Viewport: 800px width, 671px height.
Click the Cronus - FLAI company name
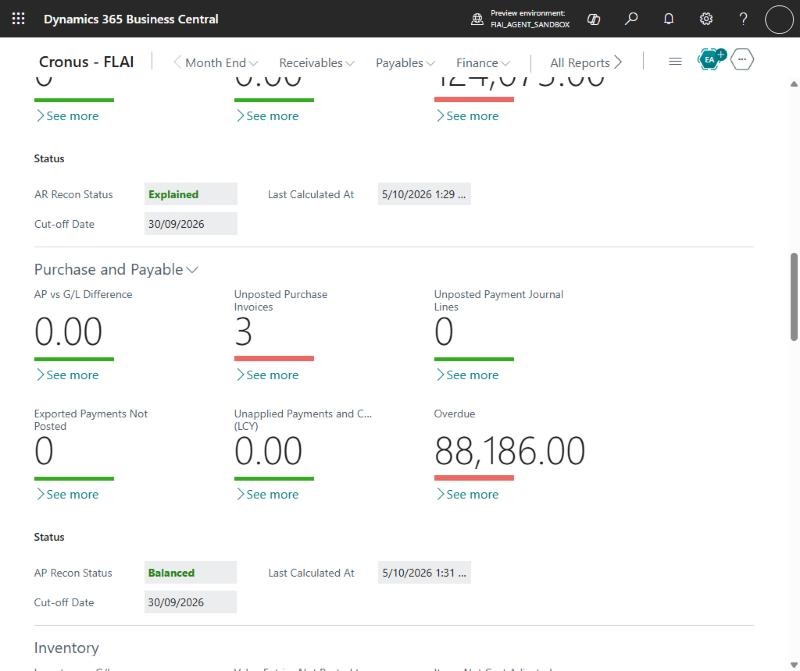86,62
